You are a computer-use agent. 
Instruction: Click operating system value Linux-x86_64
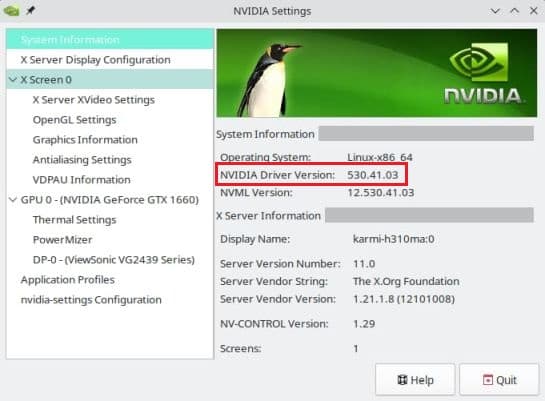tap(380, 157)
